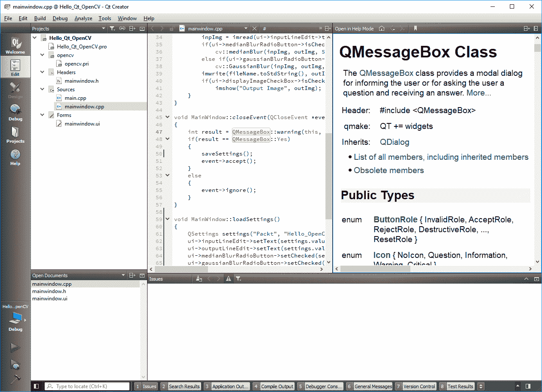Click the filter tree icon in Projects panel
Viewport: 542px width, 392px height.
[112, 29]
